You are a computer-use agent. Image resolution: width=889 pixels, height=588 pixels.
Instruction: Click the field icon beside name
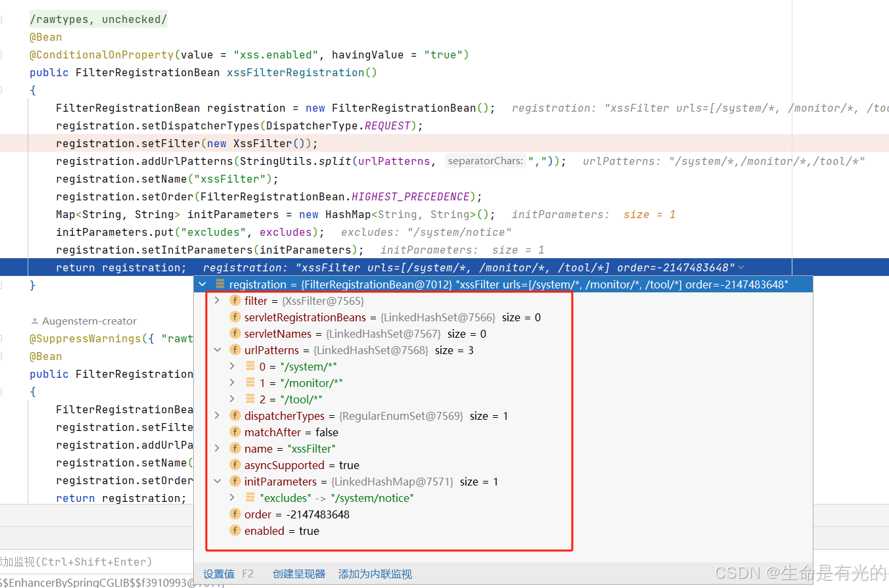coord(235,449)
